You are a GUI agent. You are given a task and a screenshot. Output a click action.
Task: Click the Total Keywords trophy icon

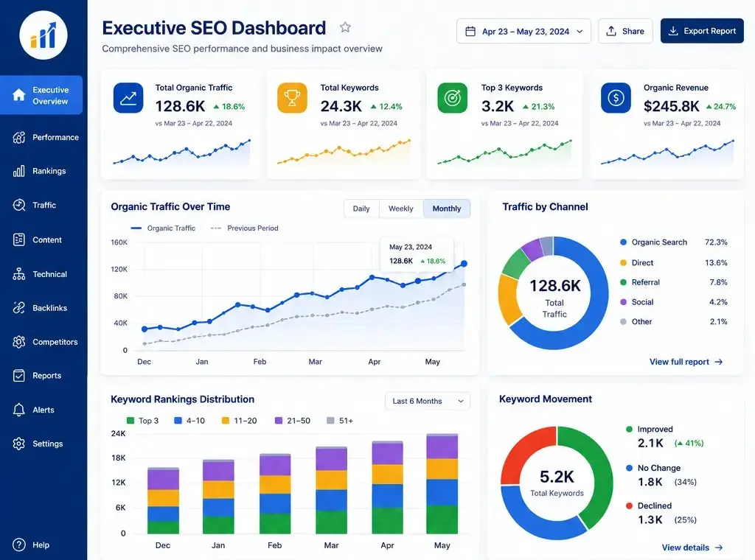click(x=292, y=98)
